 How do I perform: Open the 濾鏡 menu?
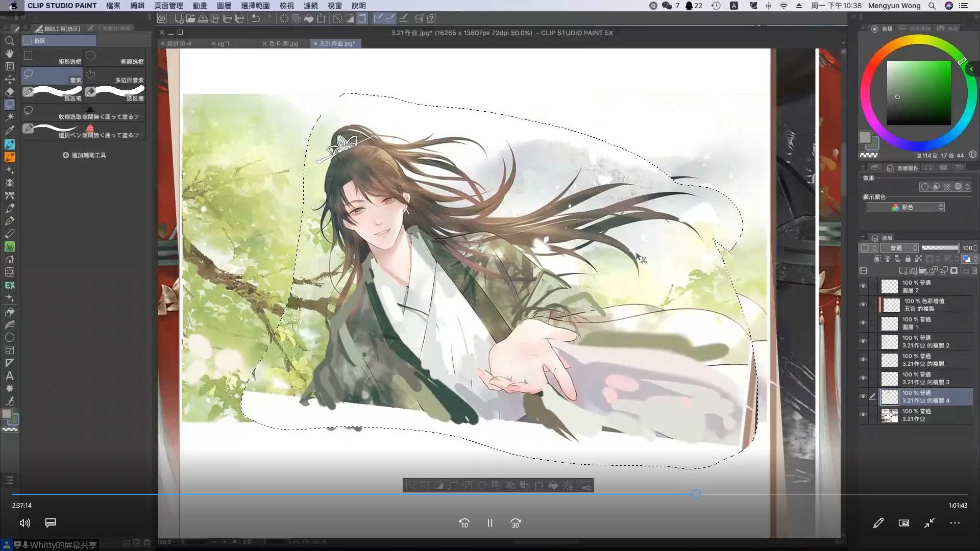(x=310, y=6)
